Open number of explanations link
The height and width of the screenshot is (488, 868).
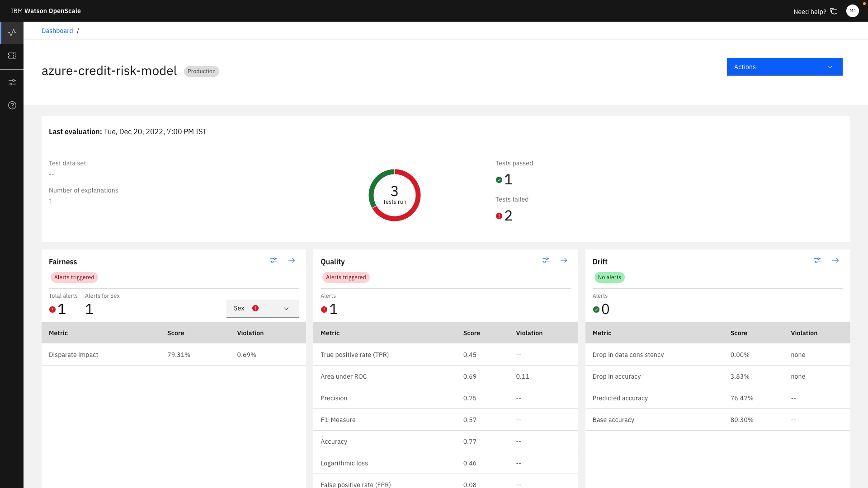[51, 202]
